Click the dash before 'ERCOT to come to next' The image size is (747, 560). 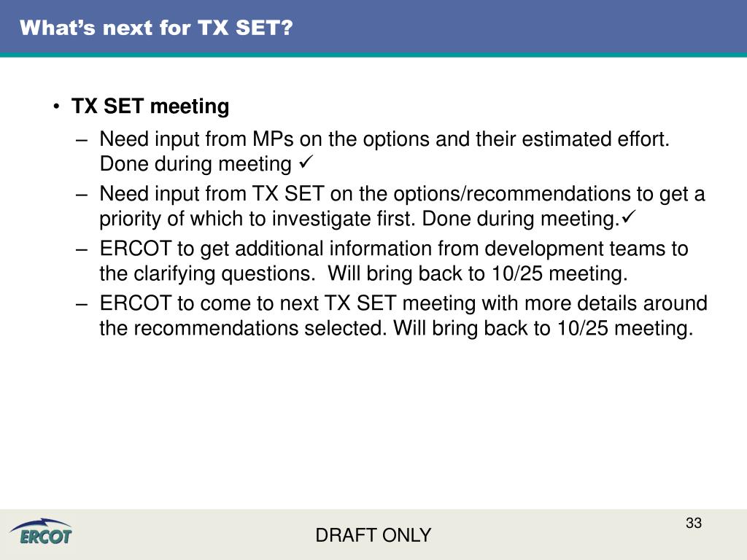[82, 305]
